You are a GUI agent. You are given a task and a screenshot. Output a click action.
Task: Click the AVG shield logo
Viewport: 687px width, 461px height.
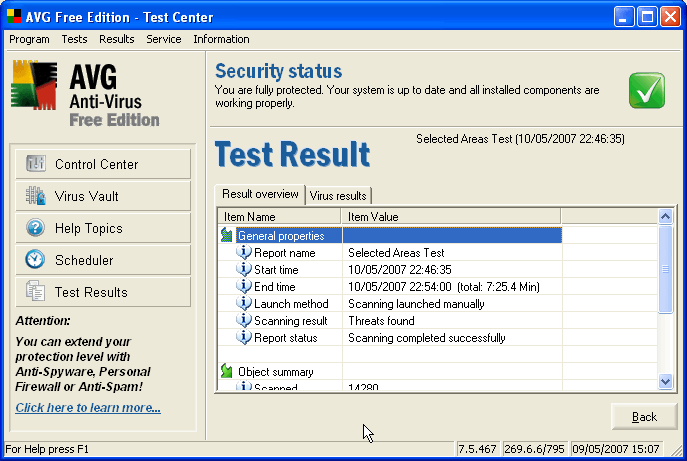[x=34, y=85]
